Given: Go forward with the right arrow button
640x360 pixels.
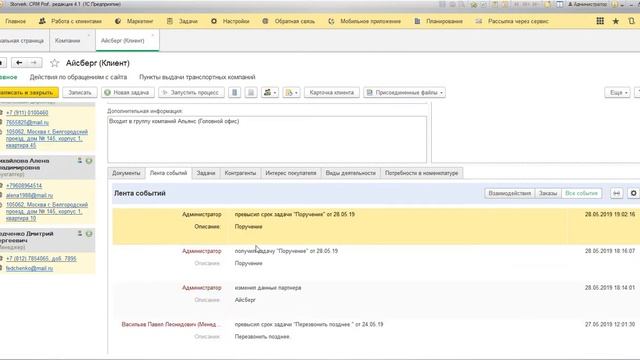Looking at the screenshot, I should [x=34, y=63].
